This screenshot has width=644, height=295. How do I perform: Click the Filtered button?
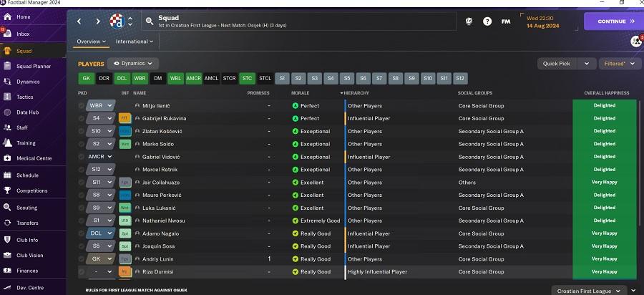(620, 64)
